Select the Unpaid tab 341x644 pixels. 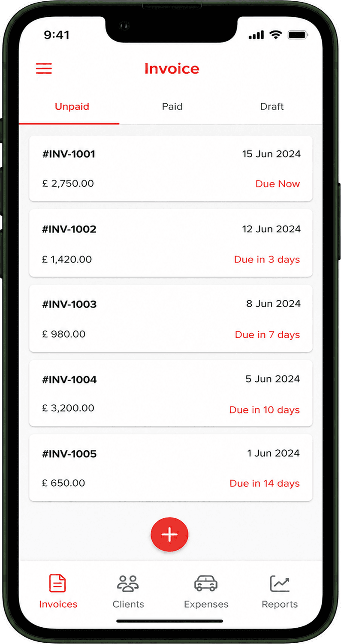click(x=72, y=106)
